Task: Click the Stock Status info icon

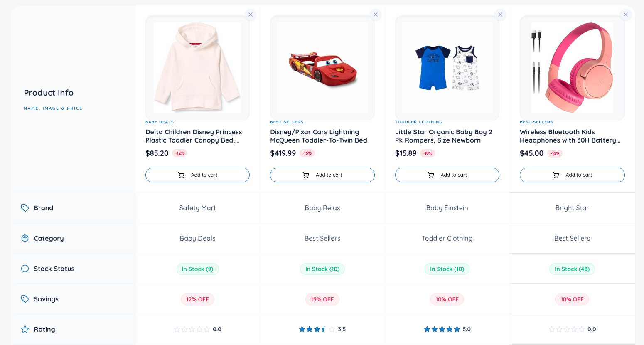Action: point(25,268)
